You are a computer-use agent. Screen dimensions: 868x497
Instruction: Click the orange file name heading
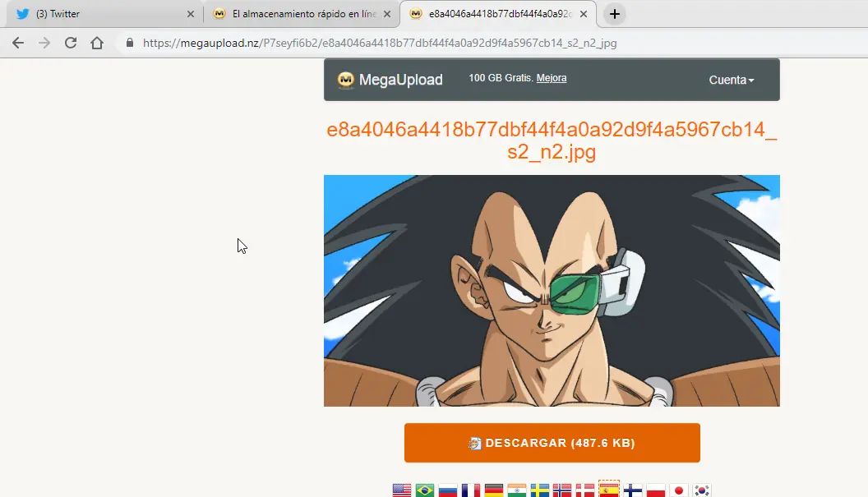tap(552, 140)
